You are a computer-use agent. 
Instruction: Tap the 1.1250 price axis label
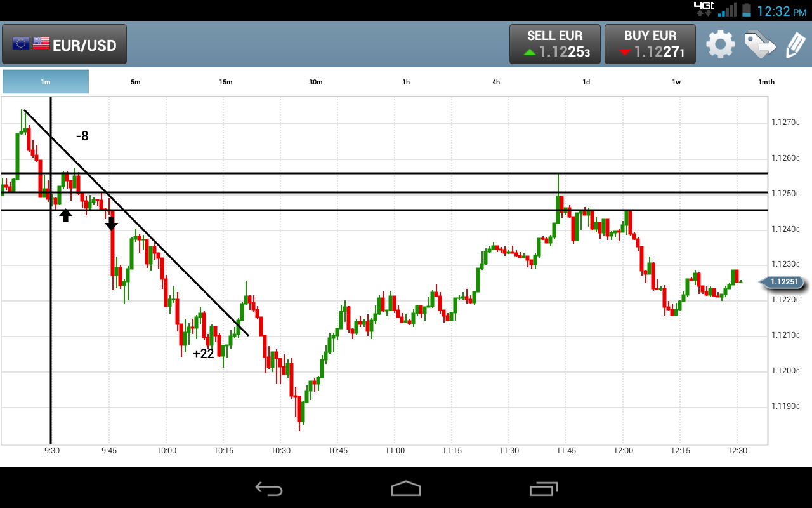click(x=785, y=194)
